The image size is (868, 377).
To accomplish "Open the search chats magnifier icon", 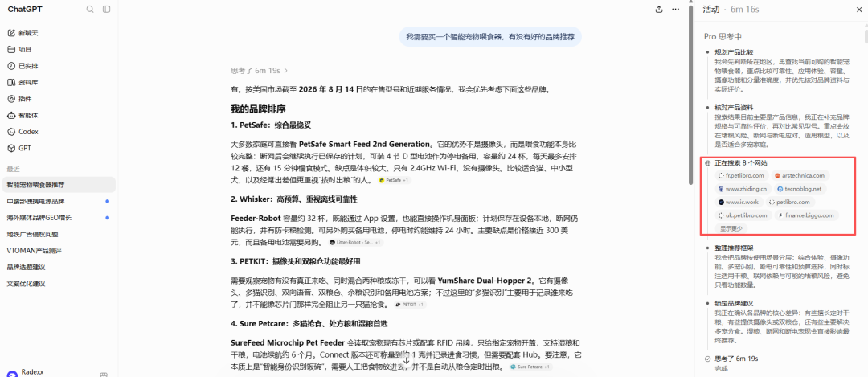I will (90, 10).
